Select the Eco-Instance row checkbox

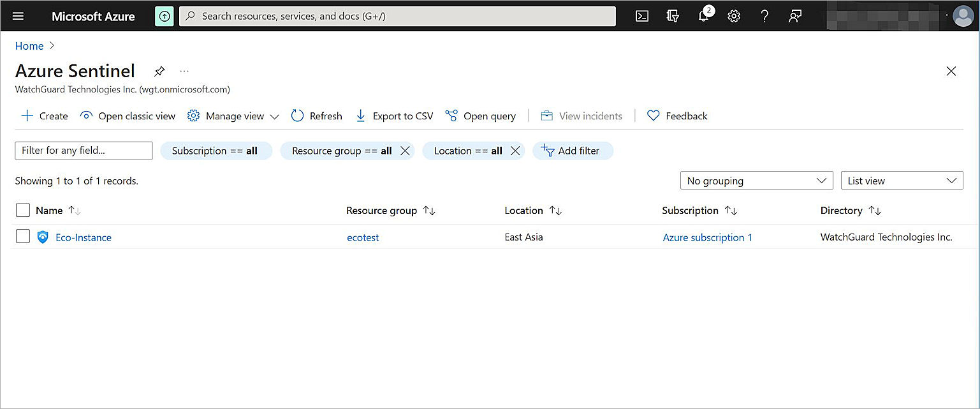22,236
